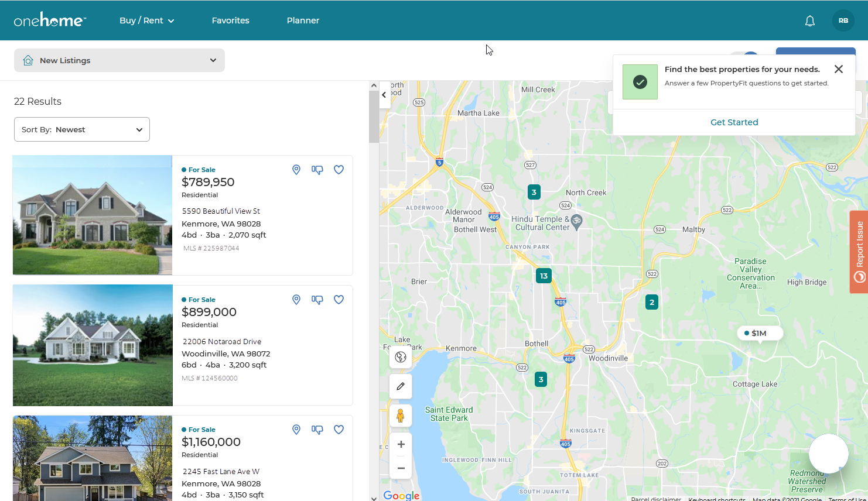This screenshot has height=501, width=868.
Task: Zoom in on the map
Action: 401,445
